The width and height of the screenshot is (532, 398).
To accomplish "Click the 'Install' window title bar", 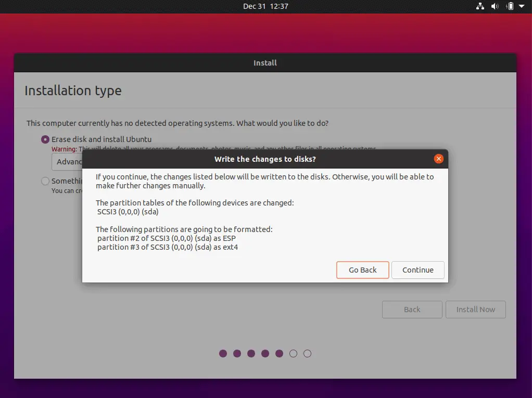I will click(x=265, y=63).
